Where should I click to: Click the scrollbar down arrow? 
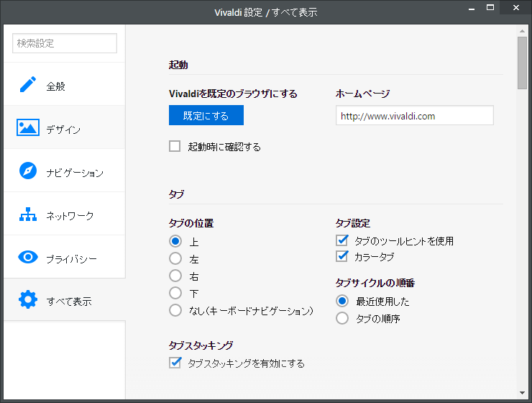[522, 393]
